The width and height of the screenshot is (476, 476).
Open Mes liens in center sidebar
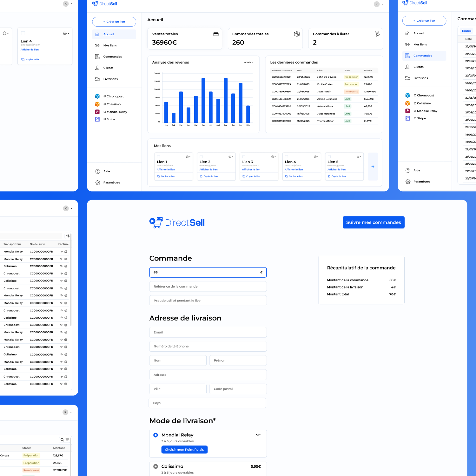coord(110,45)
